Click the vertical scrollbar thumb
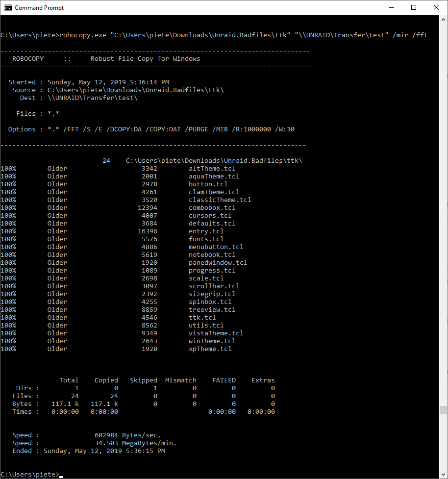 (x=444, y=410)
